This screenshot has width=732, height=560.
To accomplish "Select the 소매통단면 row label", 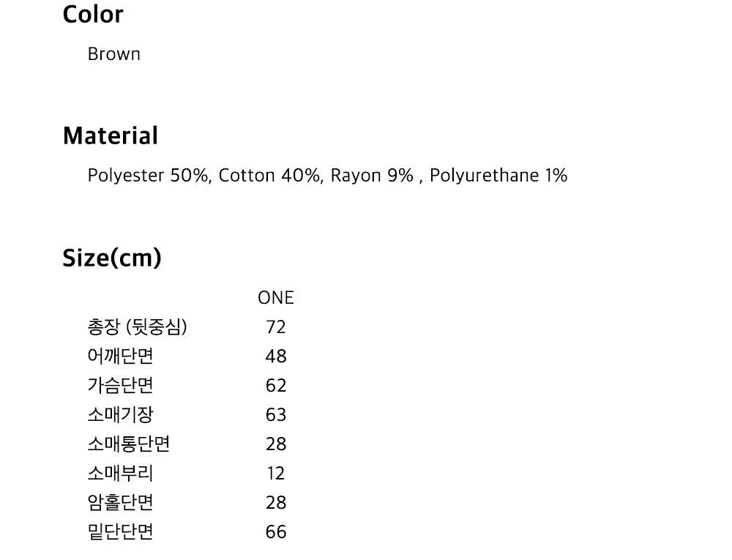I will click(x=128, y=444).
